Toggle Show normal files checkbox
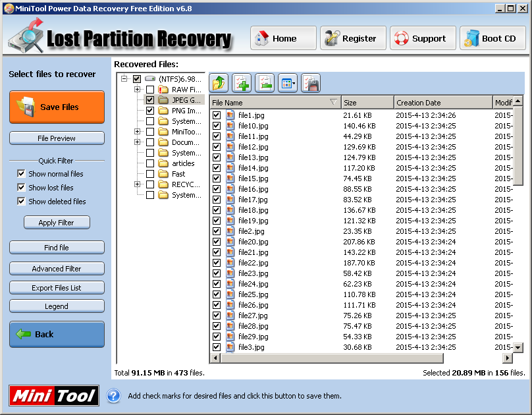This screenshot has width=532, height=415. 21,174
